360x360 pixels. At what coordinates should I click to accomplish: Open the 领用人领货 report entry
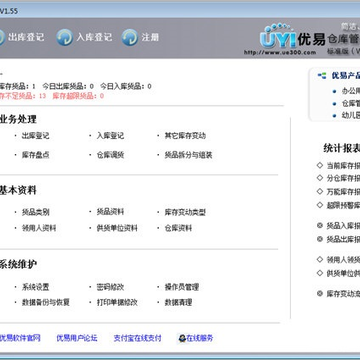pos(343,260)
